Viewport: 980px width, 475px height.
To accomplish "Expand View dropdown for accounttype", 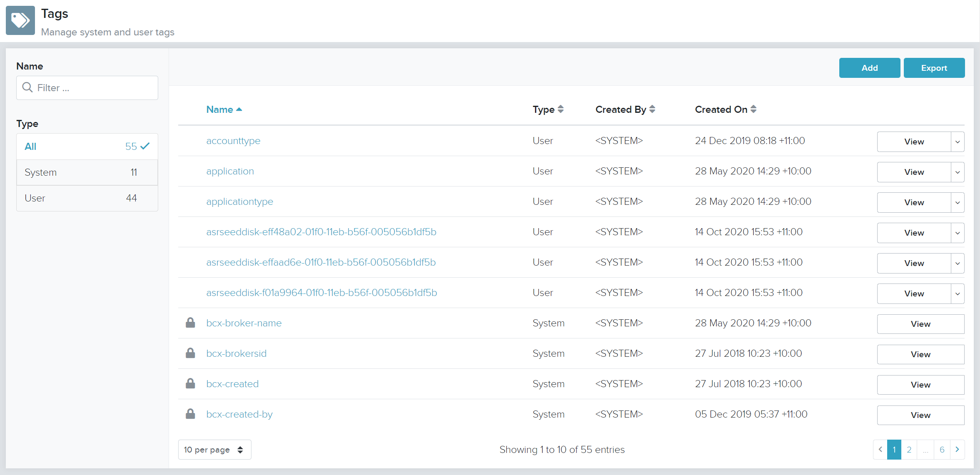I will (958, 142).
